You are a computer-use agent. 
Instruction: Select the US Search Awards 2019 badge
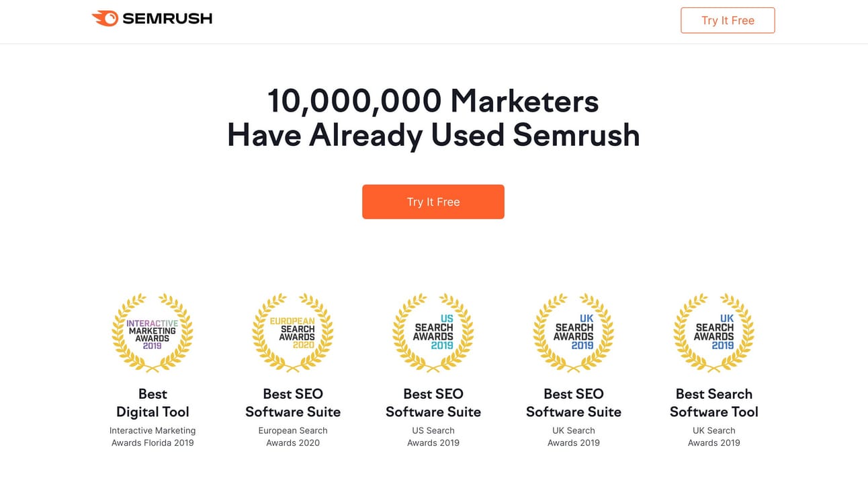(433, 333)
